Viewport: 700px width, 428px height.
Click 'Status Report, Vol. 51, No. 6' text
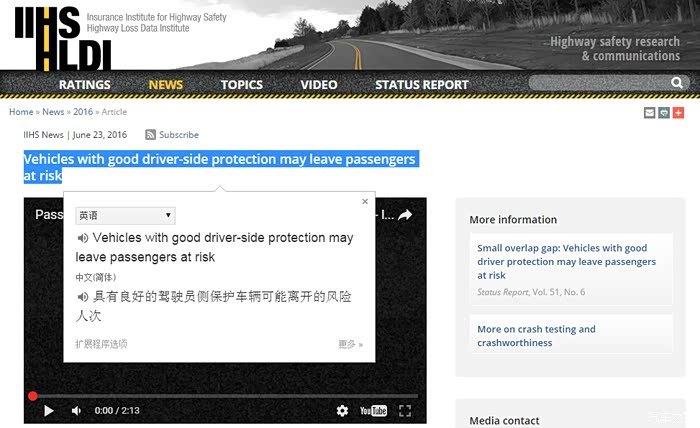tap(531, 292)
